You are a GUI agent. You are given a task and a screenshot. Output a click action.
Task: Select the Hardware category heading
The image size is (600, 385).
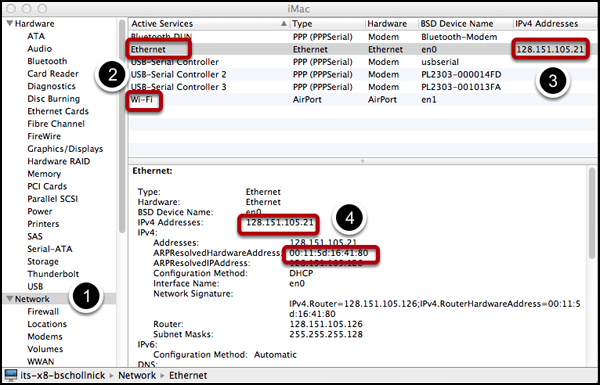click(34, 24)
